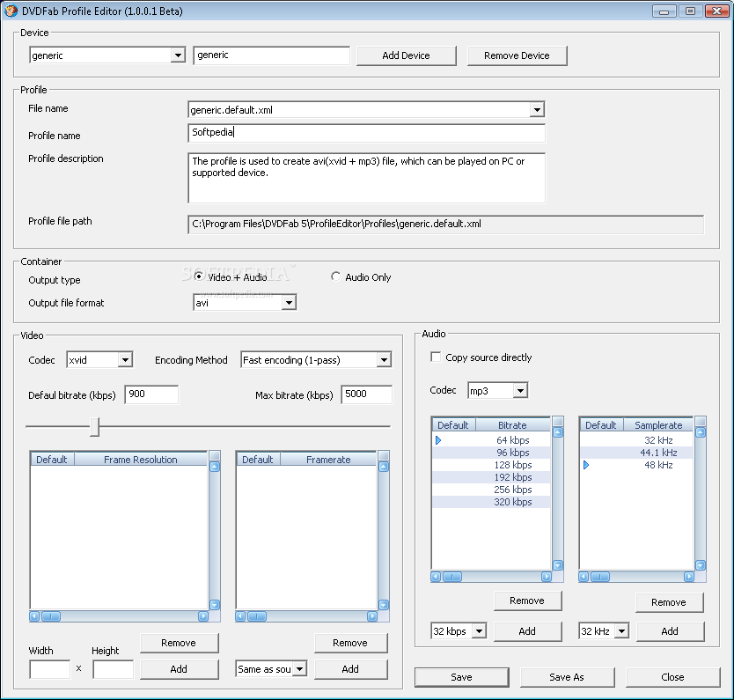Click Remove under the Samplerate list
Image resolution: width=734 pixels, height=700 pixels.
[x=669, y=602]
